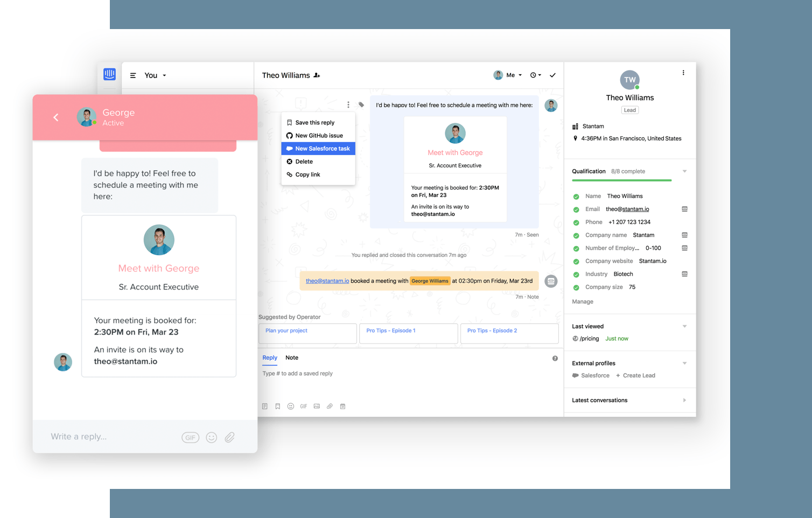
Task: Choose New GitHub issue menu item
Action: tap(319, 136)
